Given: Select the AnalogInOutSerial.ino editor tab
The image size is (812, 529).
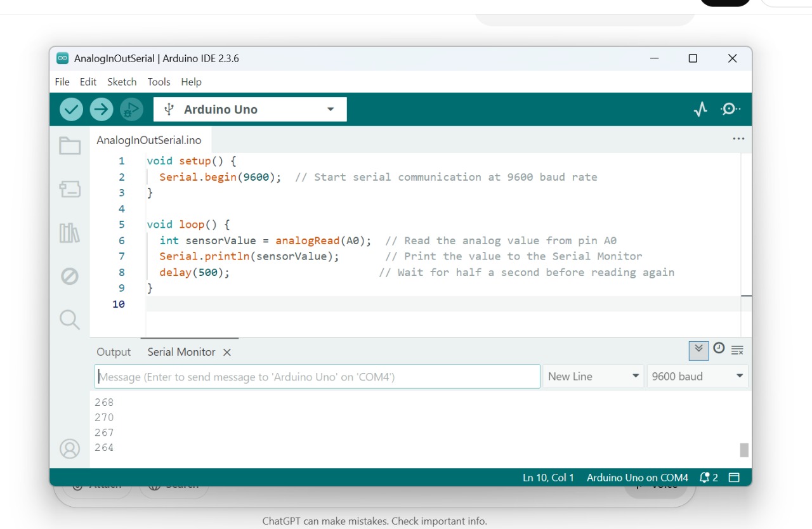Looking at the screenshot, I should click(149, 140).
